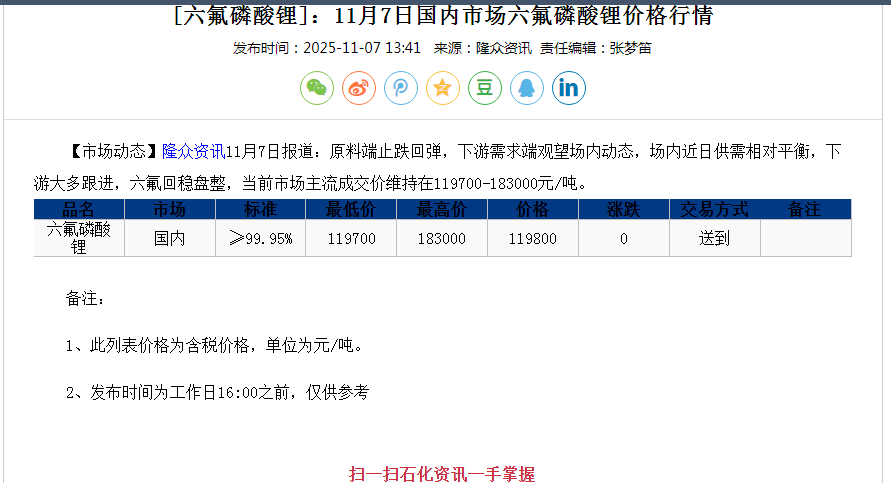Click the 品名 column header
This screenshot has height=483, width=891.
click(x=79, y=209)
